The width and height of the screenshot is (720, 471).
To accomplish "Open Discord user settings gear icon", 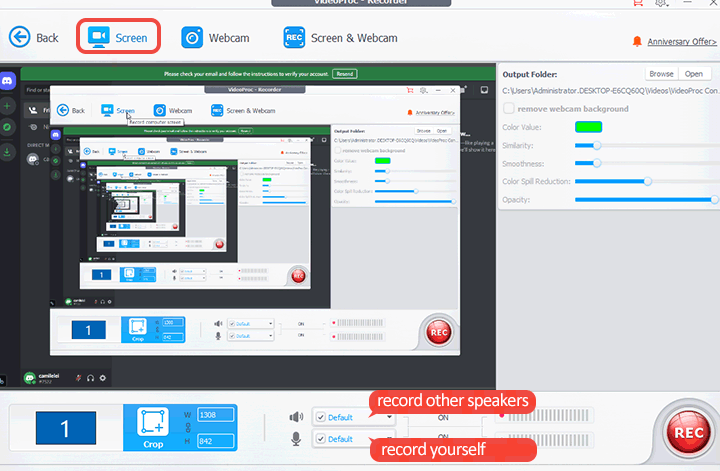I will click(x=103, y=378).
